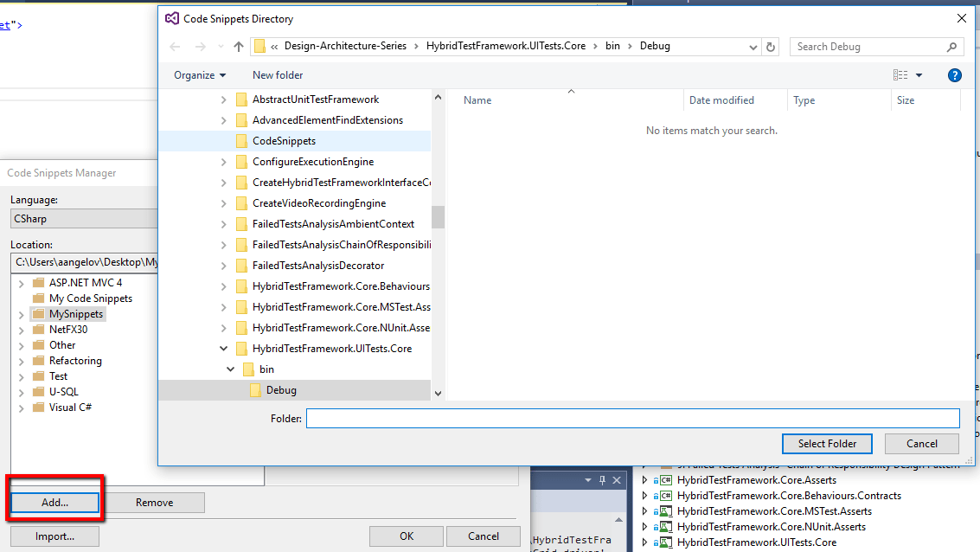The width and height of the screenshot is (980, 552).
Task: Expand the NetFX30 snippets folder
Action: click(x=22, y=330)
